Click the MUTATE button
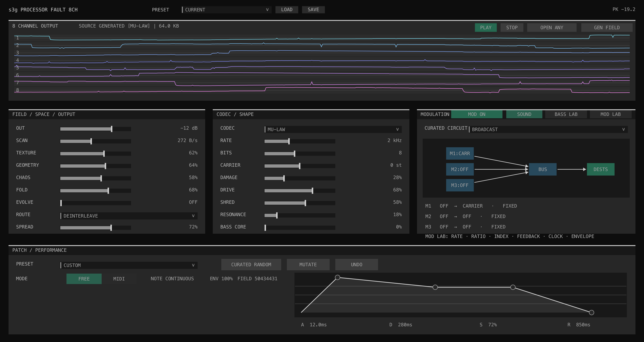Screen dimensions: 644x342 [x=308, y=265]
